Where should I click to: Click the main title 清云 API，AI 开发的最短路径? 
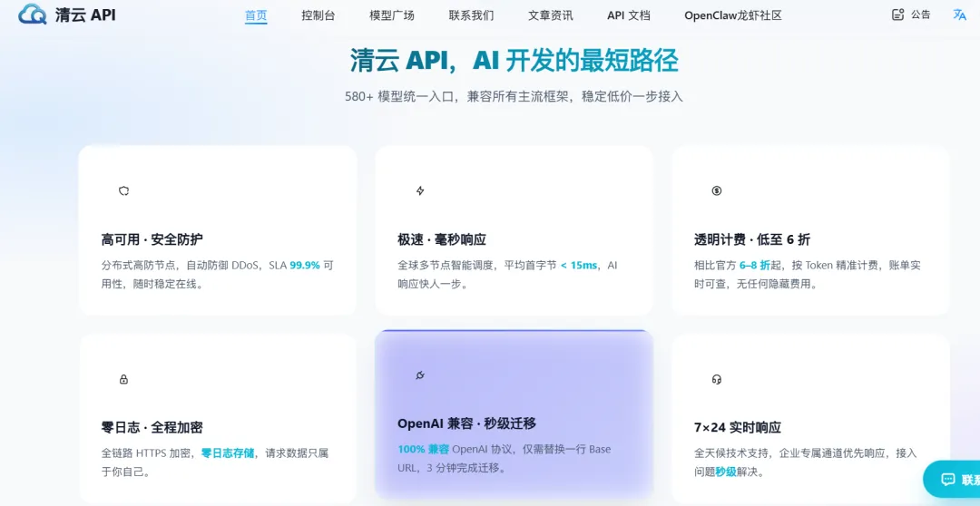(x=514, y=61)
